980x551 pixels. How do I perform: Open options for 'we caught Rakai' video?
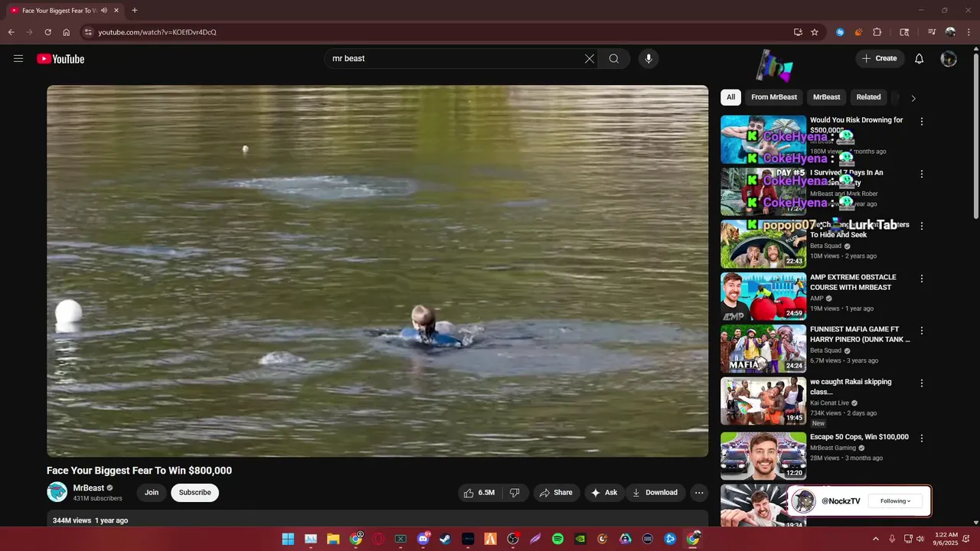click(922, 383)
